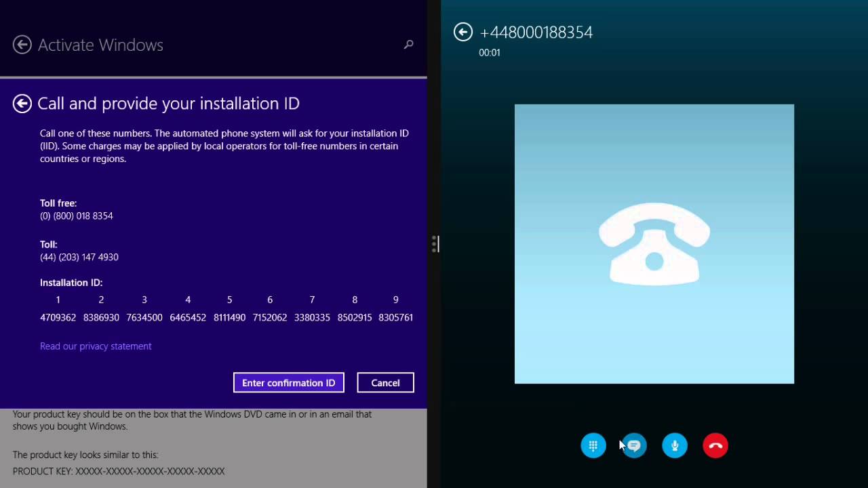Click the PRODUCT KEY example text

pyautogui.click(x=119, y=471)
